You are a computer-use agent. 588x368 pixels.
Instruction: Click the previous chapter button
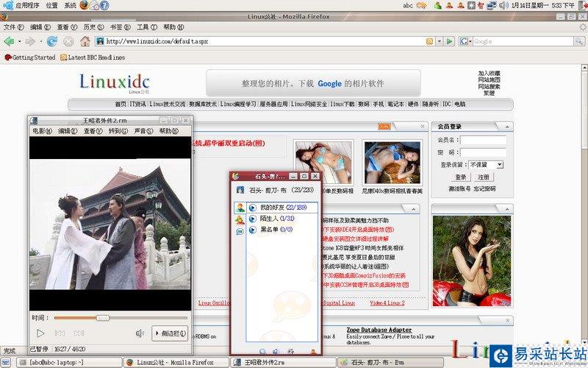(x=60, y=333)
